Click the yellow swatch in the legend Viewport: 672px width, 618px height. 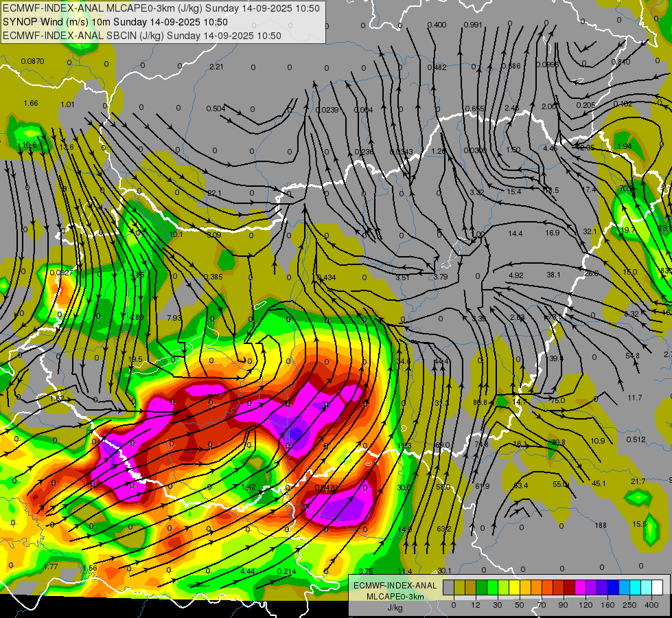click(x=514, y=587)
